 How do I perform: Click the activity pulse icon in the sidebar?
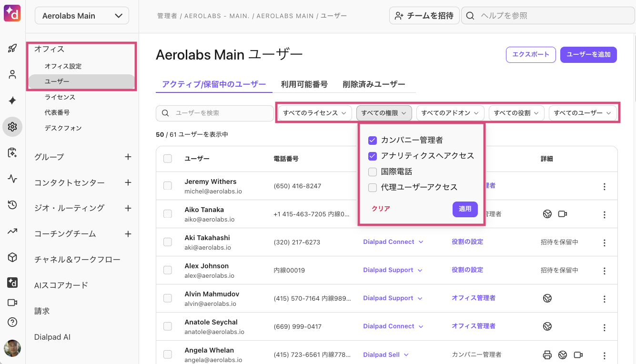point(12,179)
